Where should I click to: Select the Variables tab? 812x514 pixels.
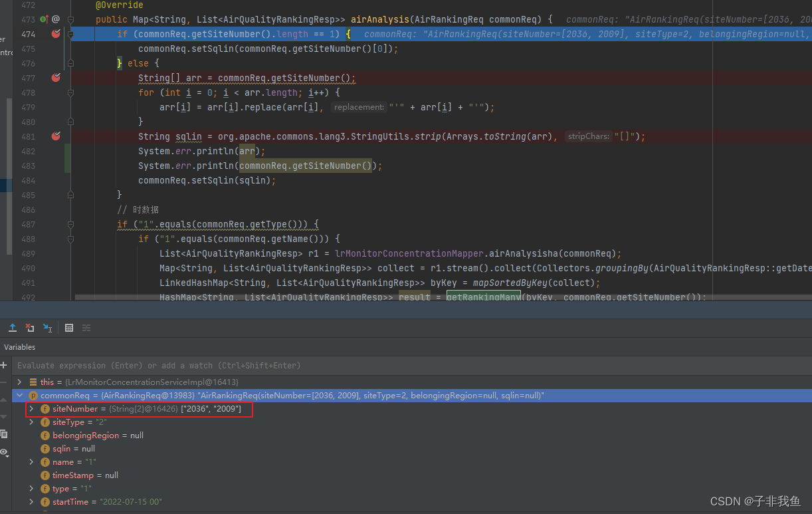pos(20,347)
